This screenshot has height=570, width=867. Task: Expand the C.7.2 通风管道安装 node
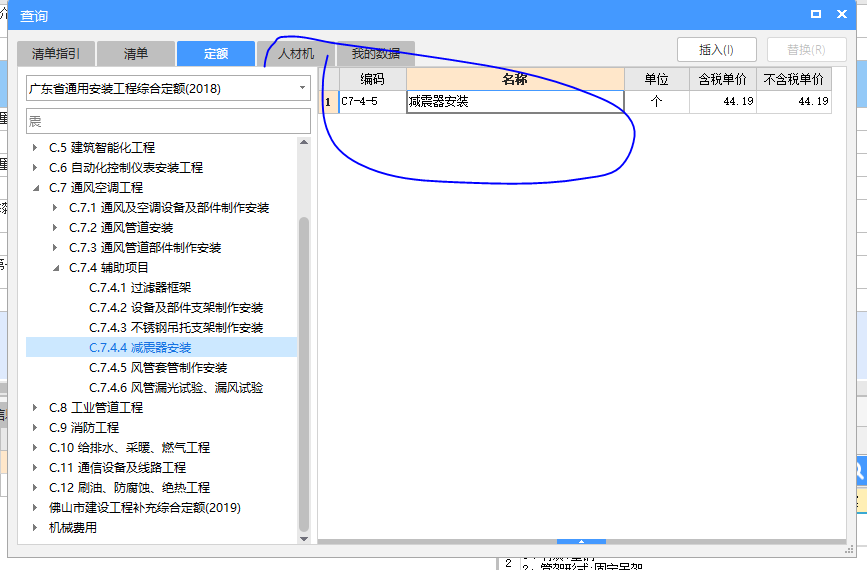coord(55,228)
